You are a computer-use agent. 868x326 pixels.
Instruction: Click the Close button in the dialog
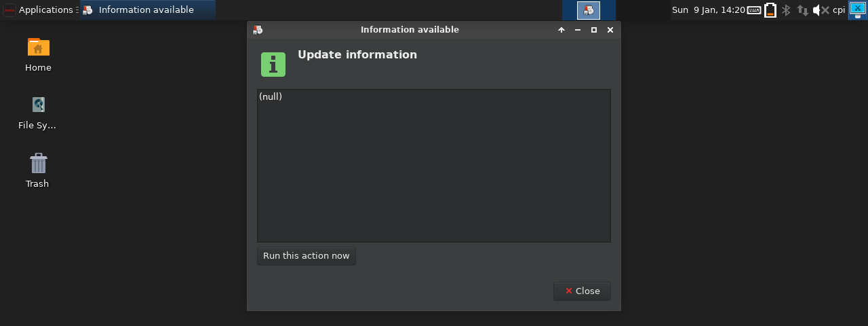(x=582, y=291)
